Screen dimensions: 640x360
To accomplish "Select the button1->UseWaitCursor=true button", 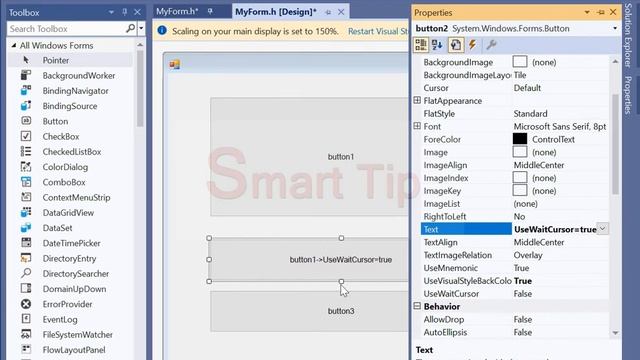I will pyautogui.click(x=309, y=260).
